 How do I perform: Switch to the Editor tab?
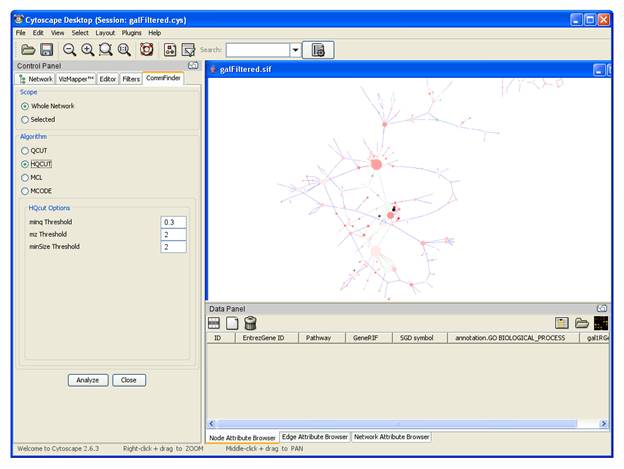click(107, 79)
